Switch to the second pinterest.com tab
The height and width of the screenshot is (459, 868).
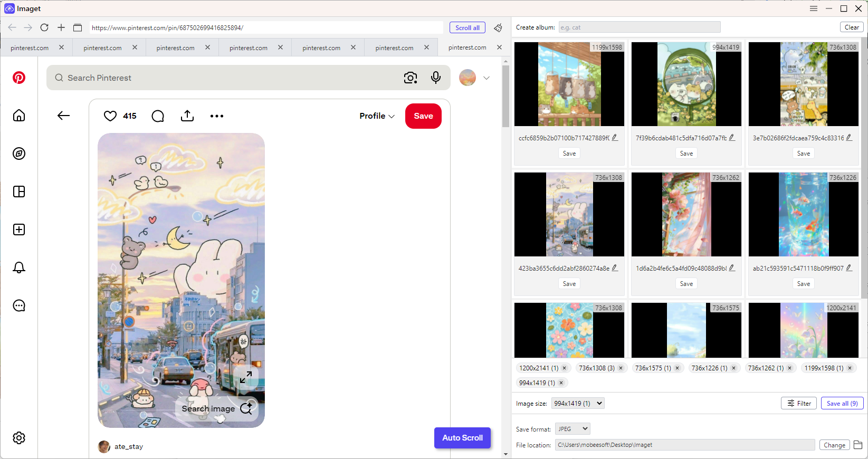[x=102, y=47]
